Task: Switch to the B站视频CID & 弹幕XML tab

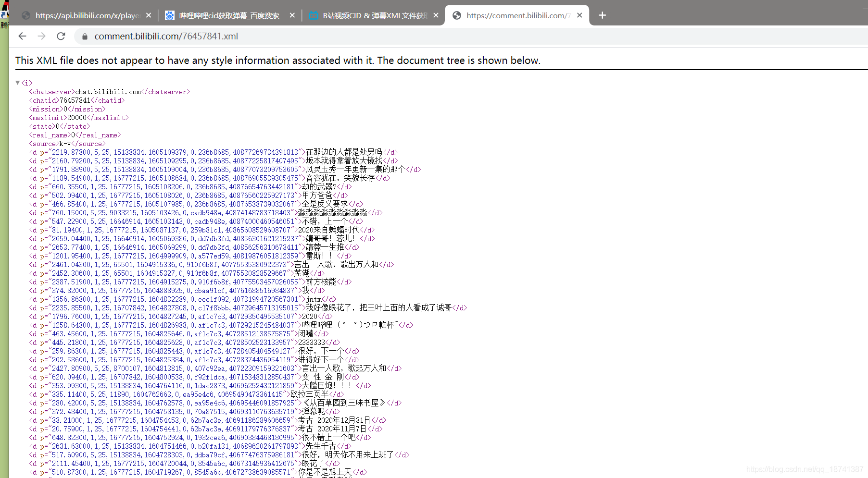Action: 374,15
